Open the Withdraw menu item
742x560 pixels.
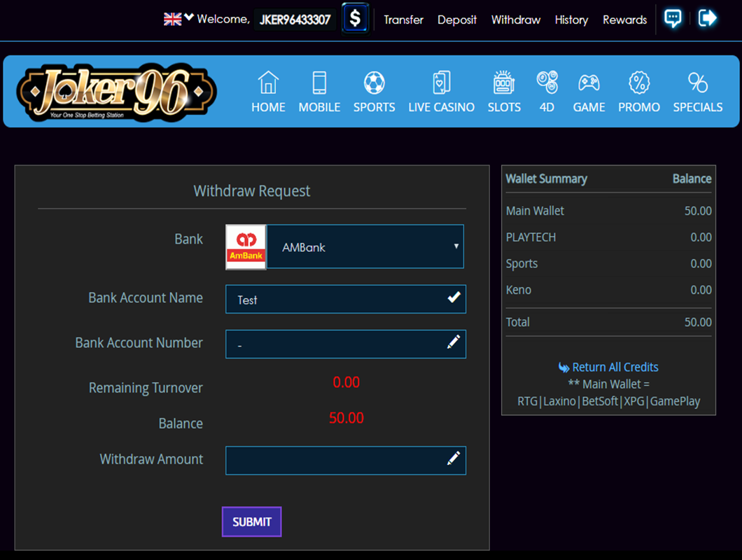[515, 20]
